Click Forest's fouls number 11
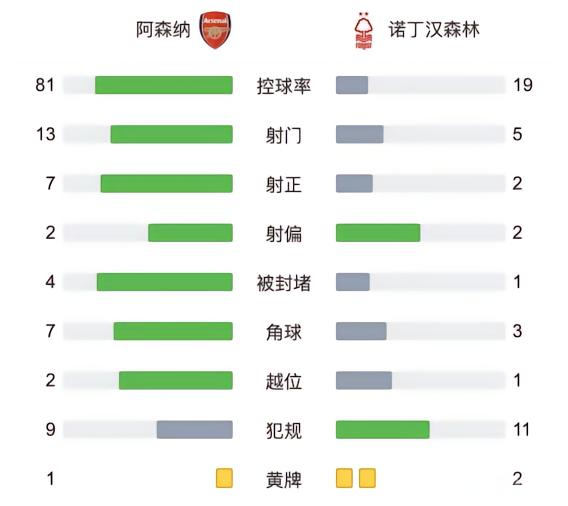This screenshot has width=568, height=506. [x=521, y=430]
